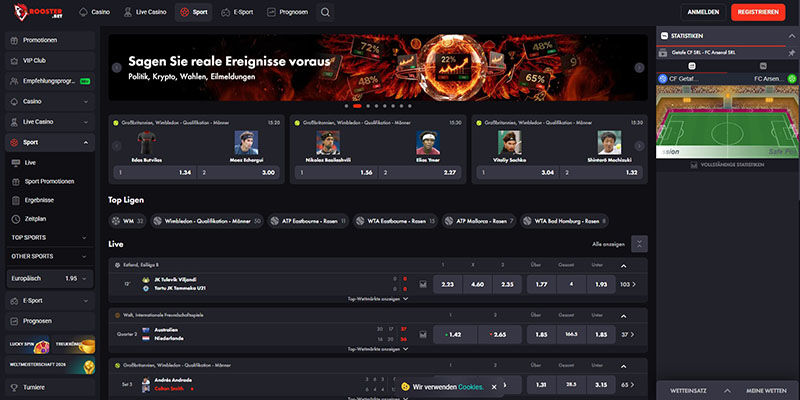
Task: Go to the previous banner slide arrow
Action: coord(117,68)
